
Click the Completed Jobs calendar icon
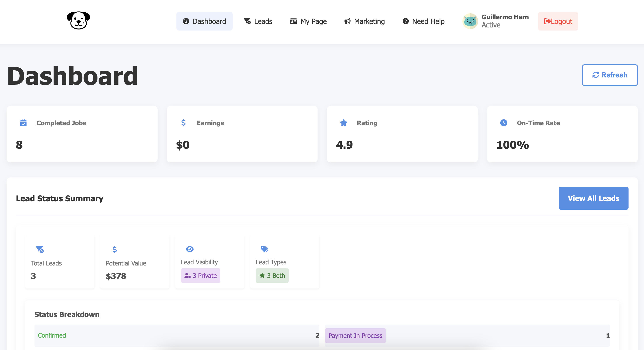23,123
